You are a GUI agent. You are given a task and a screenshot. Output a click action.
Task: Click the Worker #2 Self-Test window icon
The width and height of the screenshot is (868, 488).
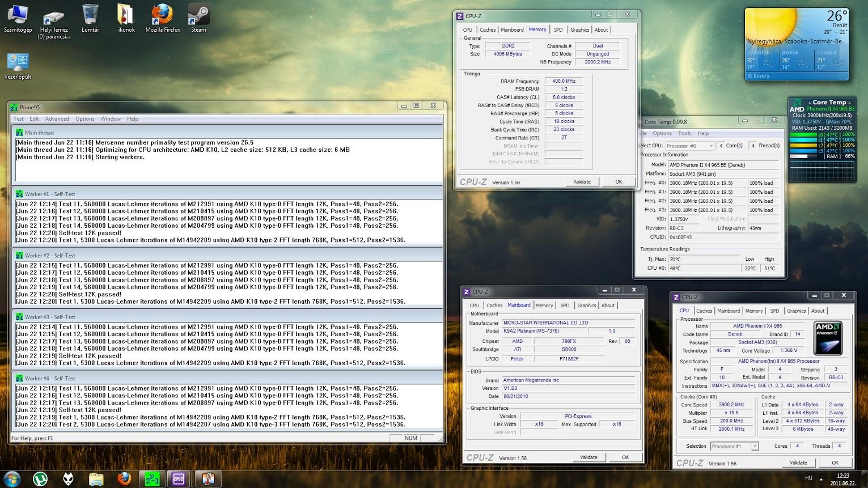coord(20,256)
